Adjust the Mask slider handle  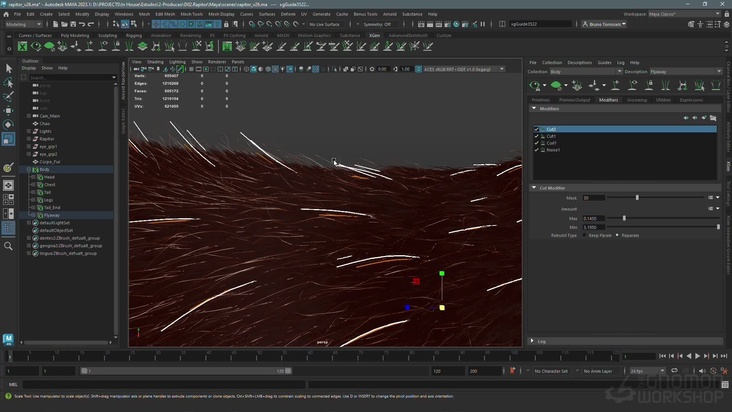pos(638,198)
